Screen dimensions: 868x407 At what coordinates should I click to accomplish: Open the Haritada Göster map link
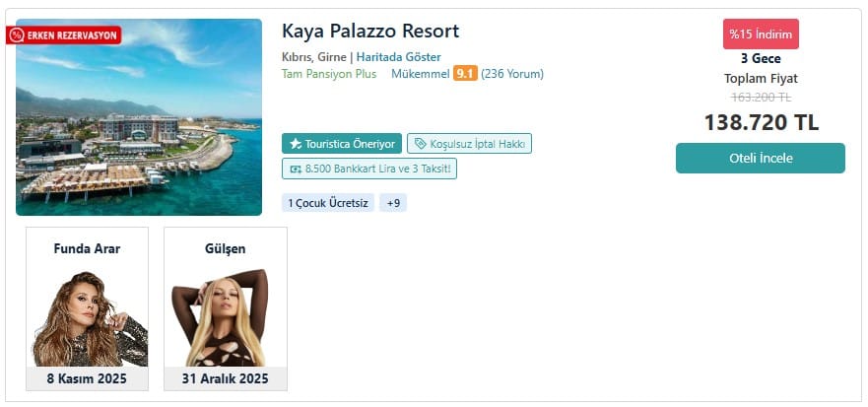tap(398, 57)
